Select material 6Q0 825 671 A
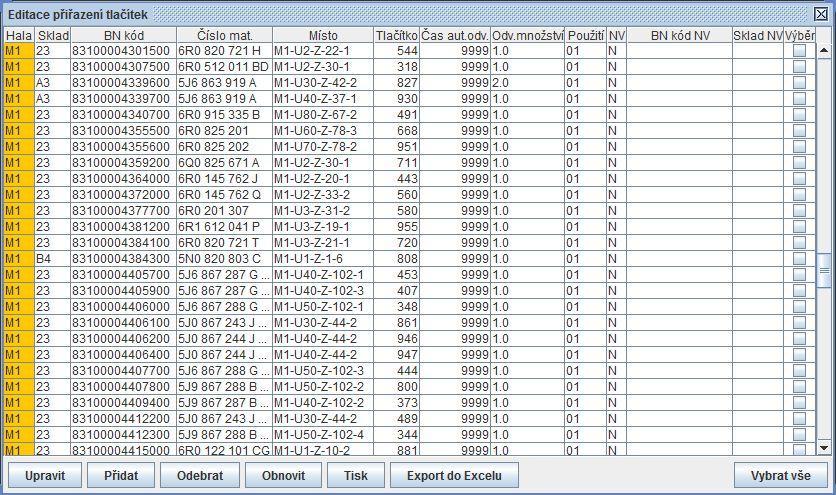This screenshot has height=495, width=836. [224, 163]
